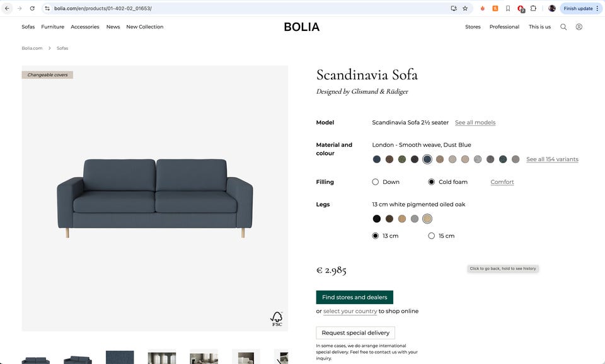605x364 pixels.
Task: Expand See all 154 variants
Action: pyautogui.click(x=552, y=159)
